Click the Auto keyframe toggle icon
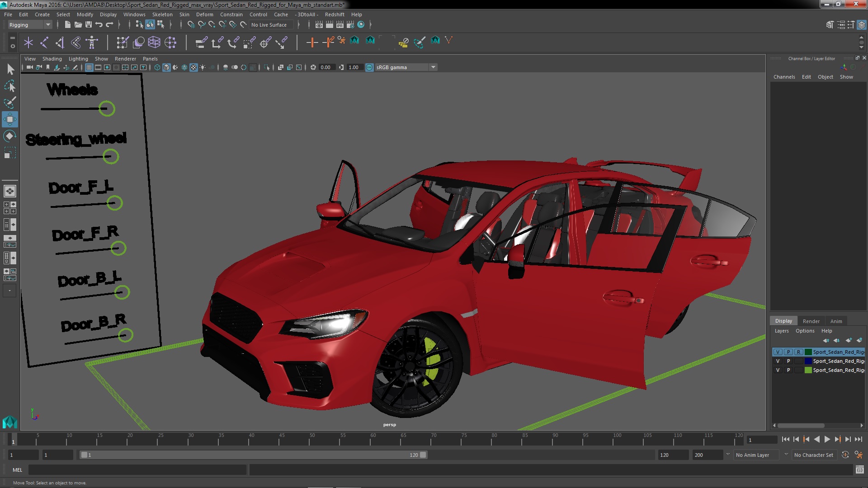868x488 pixels. pyautogui.click(x=845, y=455)
